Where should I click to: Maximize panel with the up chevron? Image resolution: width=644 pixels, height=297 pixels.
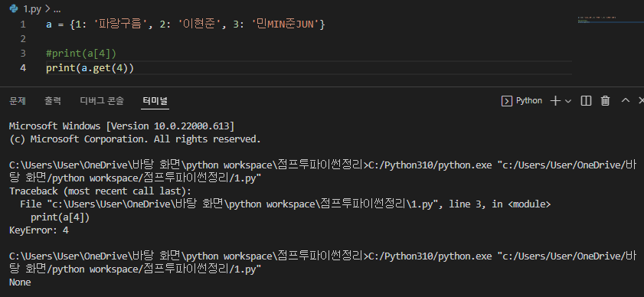tap(625, 100)
